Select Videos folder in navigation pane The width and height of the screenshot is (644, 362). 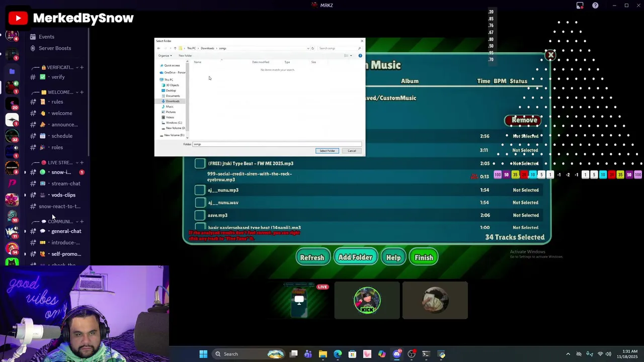tap(169, 117)
